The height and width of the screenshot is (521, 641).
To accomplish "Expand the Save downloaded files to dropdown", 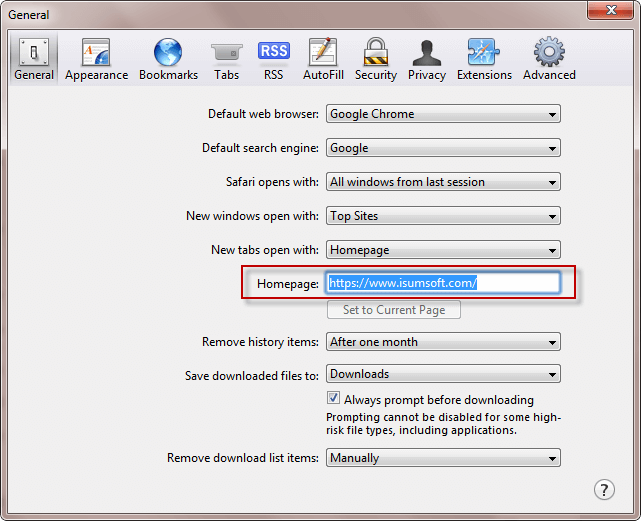I will (x=443, y=374).
